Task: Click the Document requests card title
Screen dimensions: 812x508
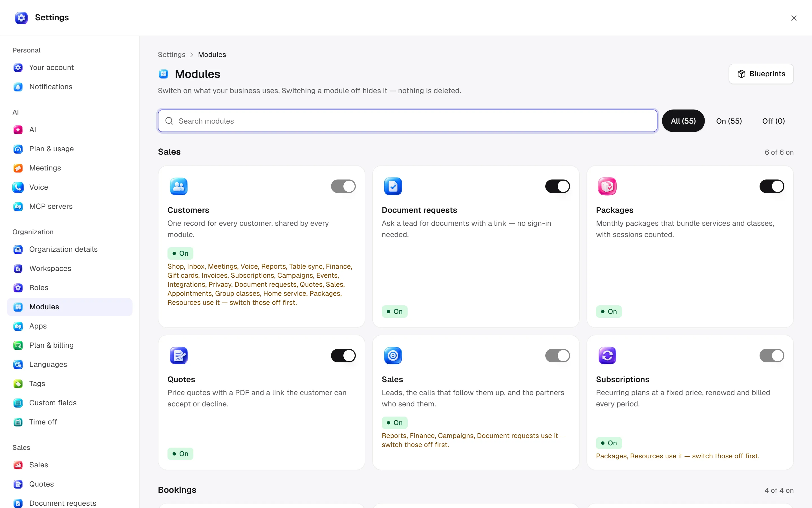Action: pos(419,210)
